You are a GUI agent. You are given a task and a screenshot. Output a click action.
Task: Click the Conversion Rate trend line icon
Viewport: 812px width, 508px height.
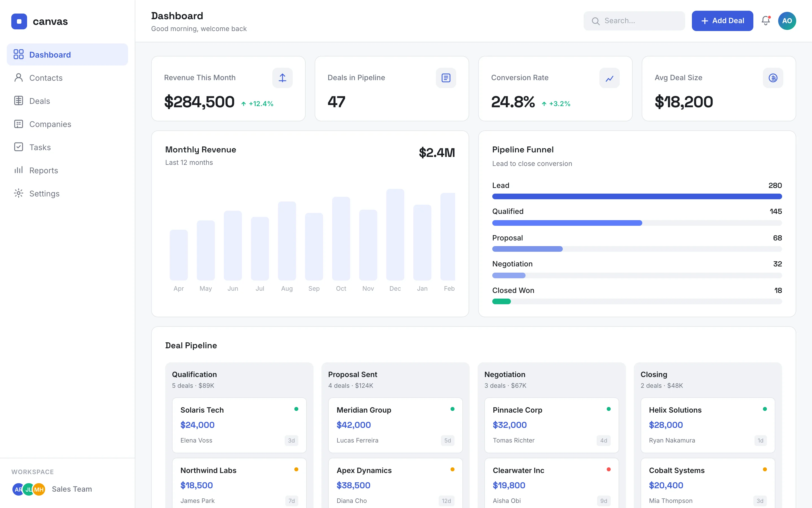coord(609,78)
